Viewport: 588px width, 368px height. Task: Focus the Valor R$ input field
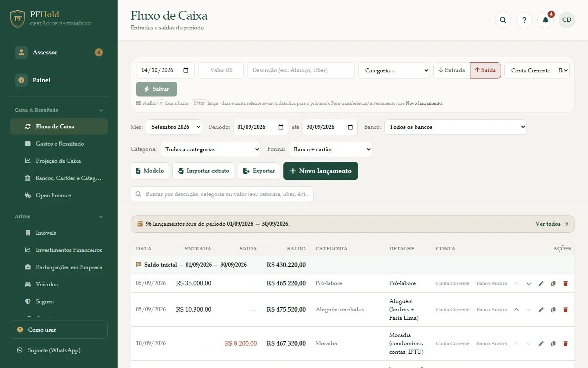pyautogui.click(x=221, y=70)
